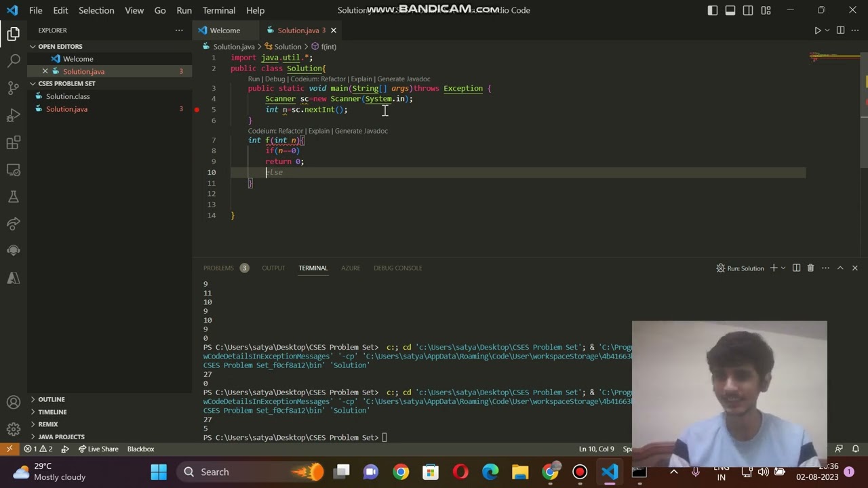Open the Extensions view
Screen dimensions: 868x488
tap(14, 142)
